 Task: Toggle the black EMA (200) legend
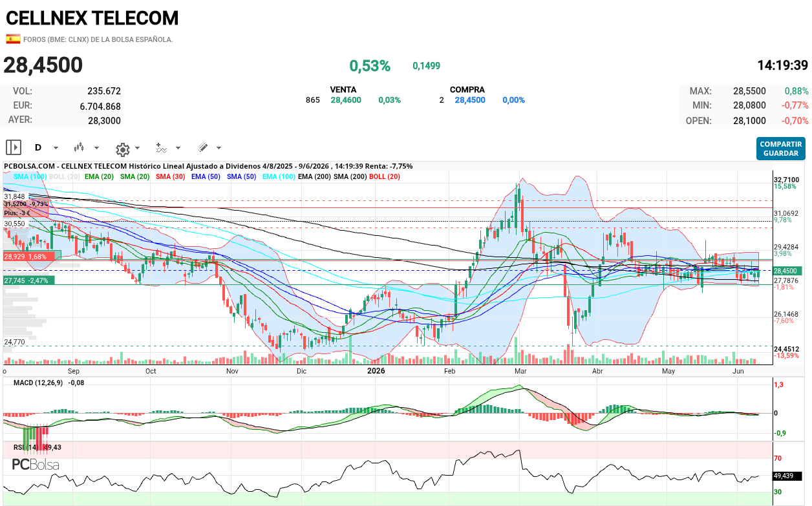pos(314,176)
